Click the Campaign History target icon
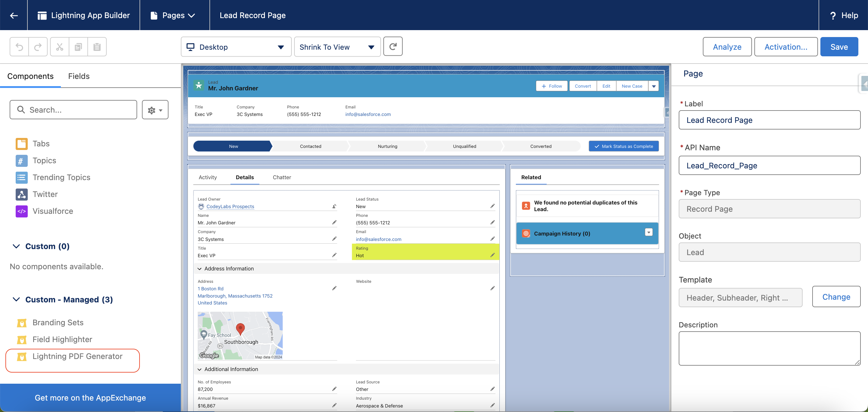The image size is (868, 412). coord(526,233)
